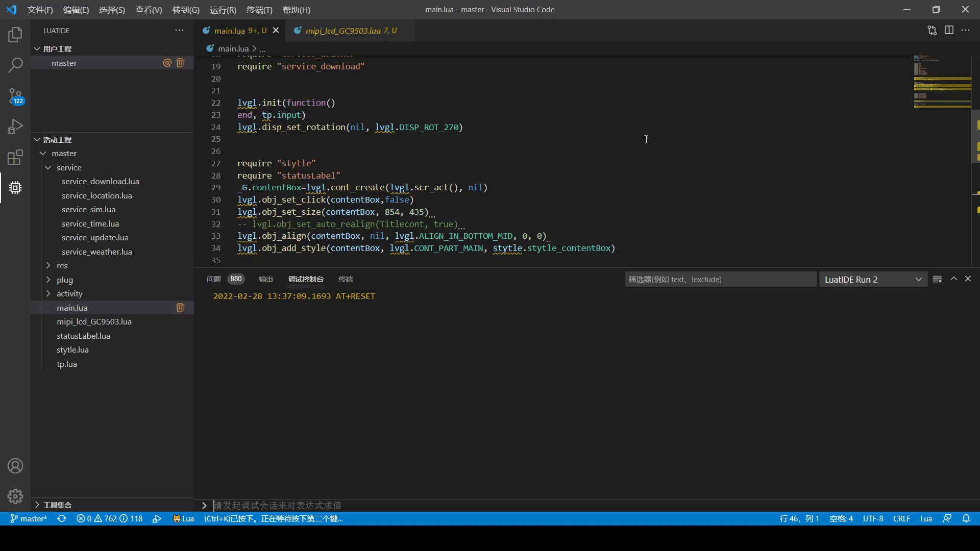
Task: Open notifications bell in status bar
Action: click(966, 518)
